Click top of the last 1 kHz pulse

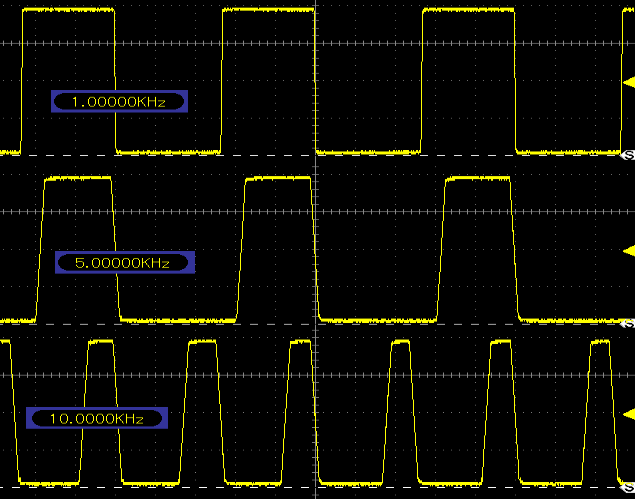pyautogui.click(x=468, y=10)
